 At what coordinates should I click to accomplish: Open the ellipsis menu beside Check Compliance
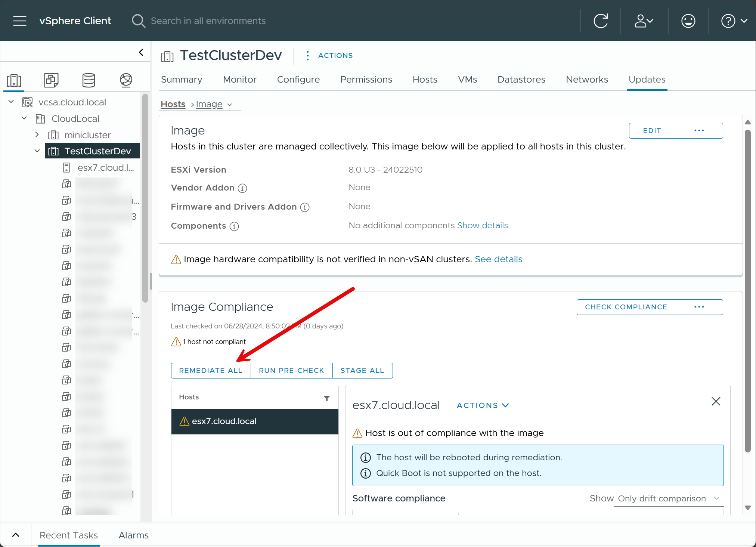(x=699, y=307)
